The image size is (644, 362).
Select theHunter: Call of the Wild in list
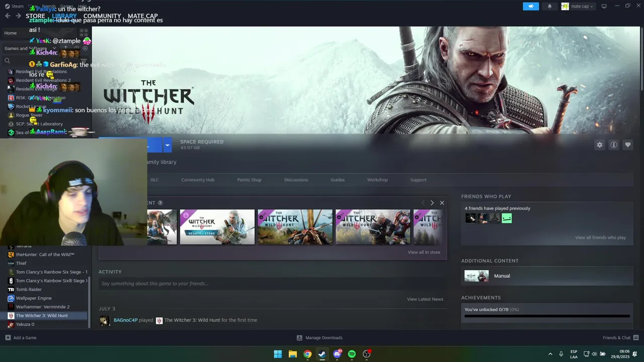(x=46, y=254)
